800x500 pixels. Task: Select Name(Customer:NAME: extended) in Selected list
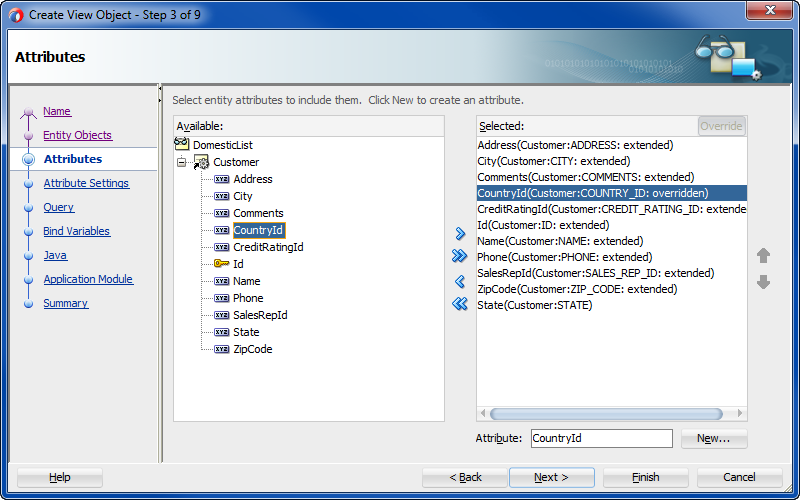(x=612, y=241)
